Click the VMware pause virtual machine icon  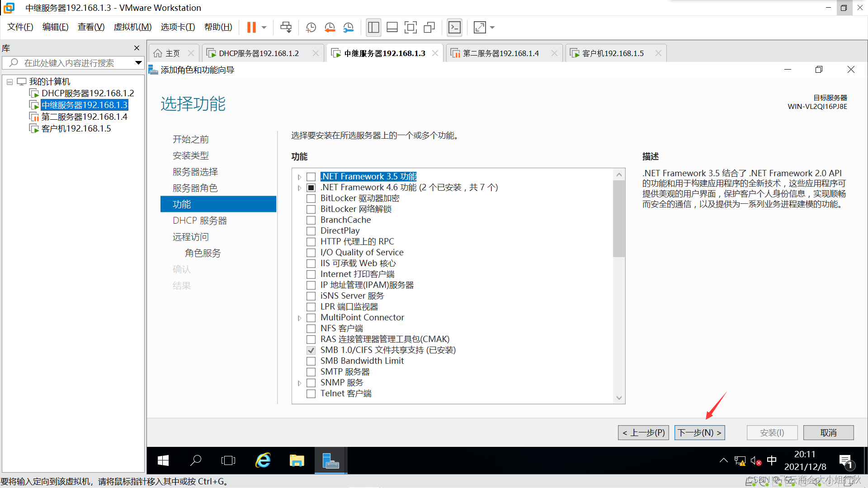251,28
